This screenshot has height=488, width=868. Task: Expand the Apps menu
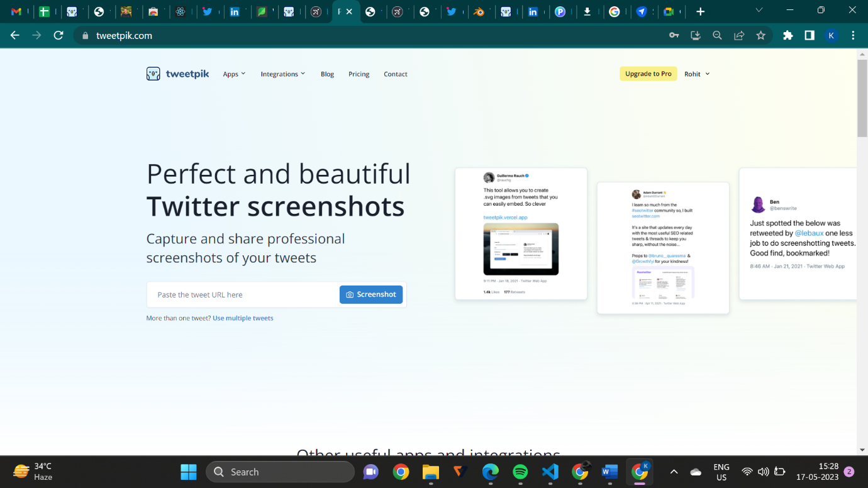tap(234, 74)
